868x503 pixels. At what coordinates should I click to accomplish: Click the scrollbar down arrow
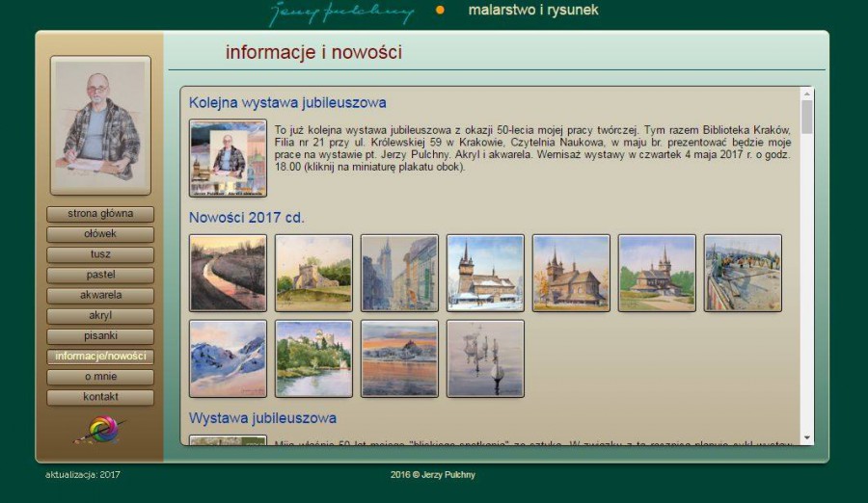coord(807,438)
